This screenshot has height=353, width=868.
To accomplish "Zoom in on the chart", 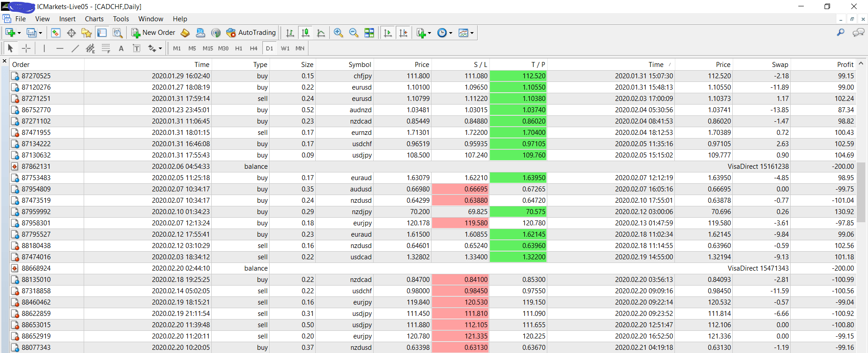I will click(x=338, y=33).
